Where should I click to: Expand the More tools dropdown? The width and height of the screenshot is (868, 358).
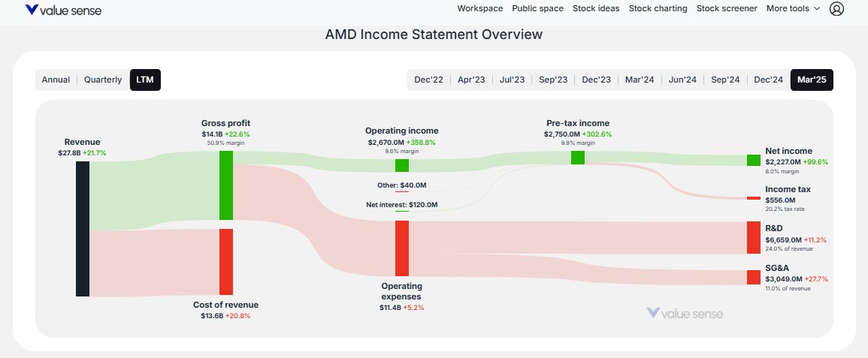(794, 8)
